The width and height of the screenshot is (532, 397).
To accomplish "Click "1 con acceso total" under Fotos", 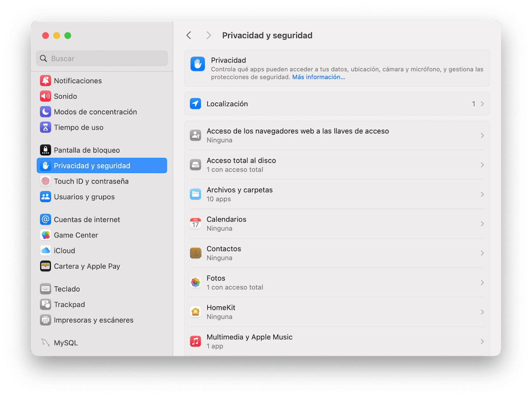I will coord(235,288).
